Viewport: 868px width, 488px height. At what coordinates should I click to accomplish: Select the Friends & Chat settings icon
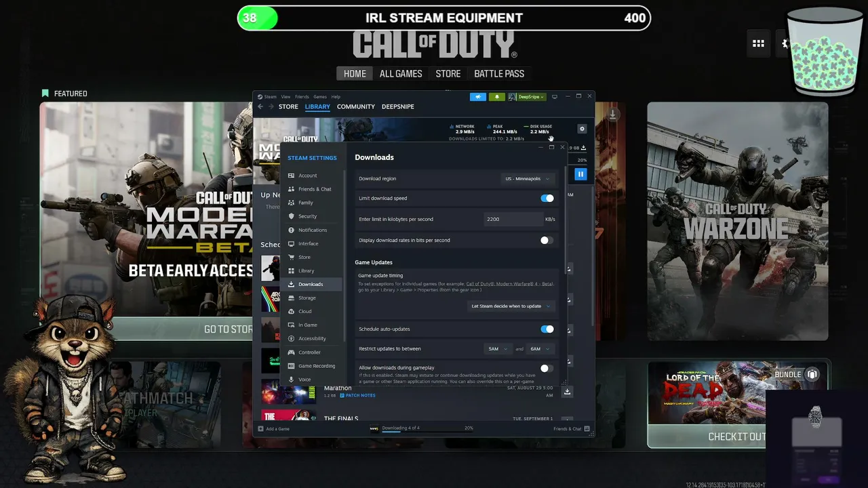point(292,189)
